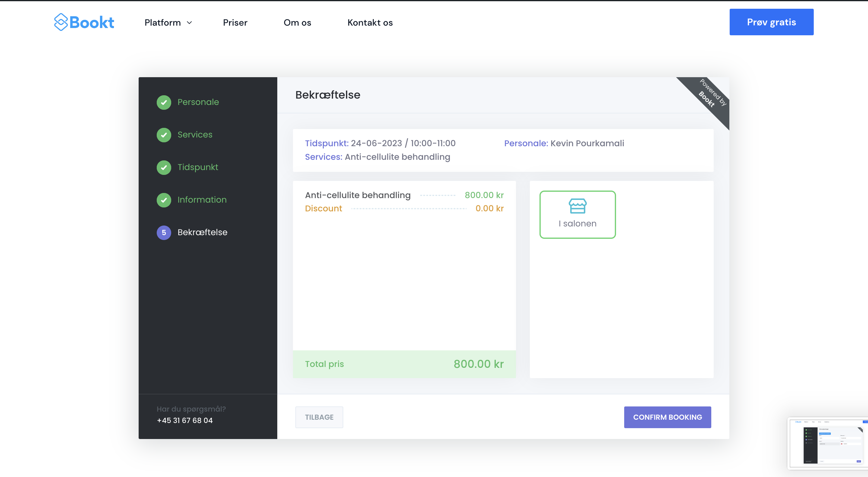Screen dimensions: 868x477
Task: Open the Priser page
Action: click(235, 23)
